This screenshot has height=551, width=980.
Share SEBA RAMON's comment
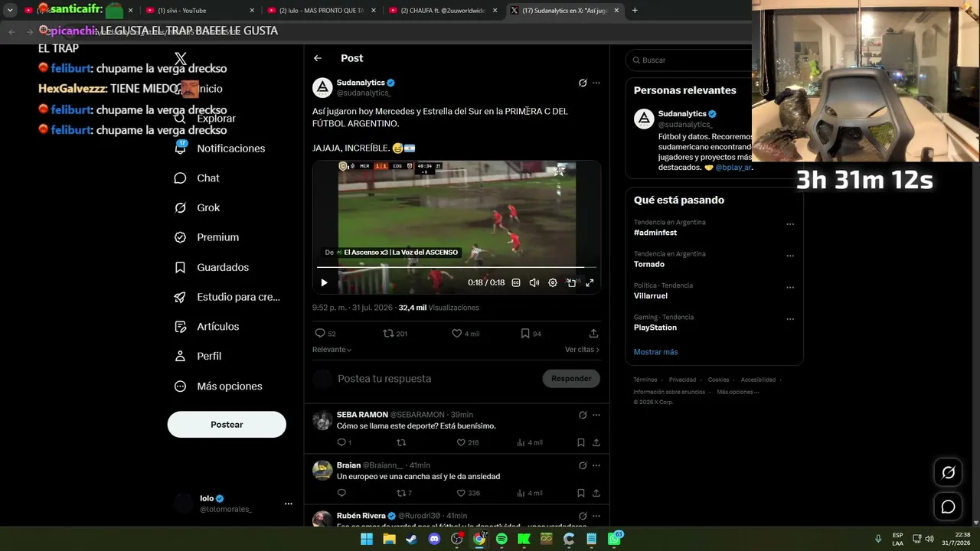tap(596, 442)
